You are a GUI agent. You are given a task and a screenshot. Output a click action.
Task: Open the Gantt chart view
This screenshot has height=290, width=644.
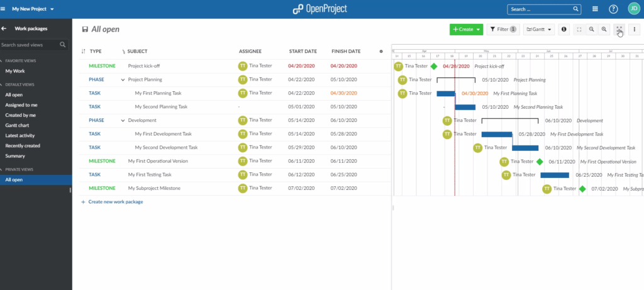click(17, 125)
